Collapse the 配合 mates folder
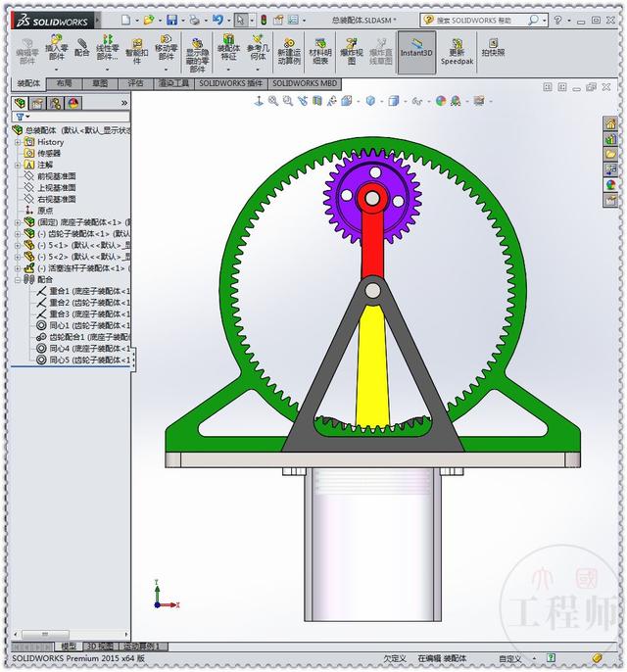 (x=18, y=280)
